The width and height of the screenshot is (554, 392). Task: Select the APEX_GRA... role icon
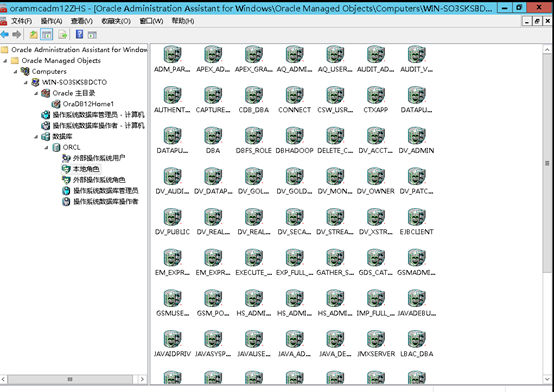(x=254, y=55)
